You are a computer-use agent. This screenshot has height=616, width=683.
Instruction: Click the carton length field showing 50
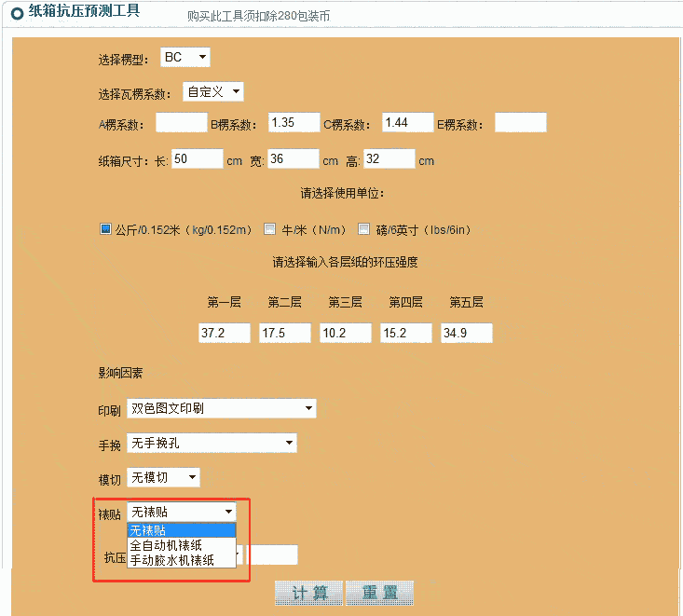tap(197, 159)
